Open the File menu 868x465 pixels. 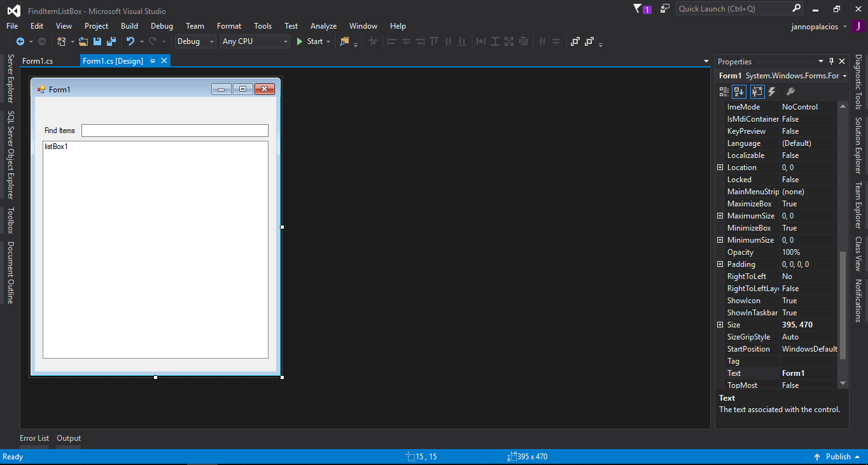point(12,26)
